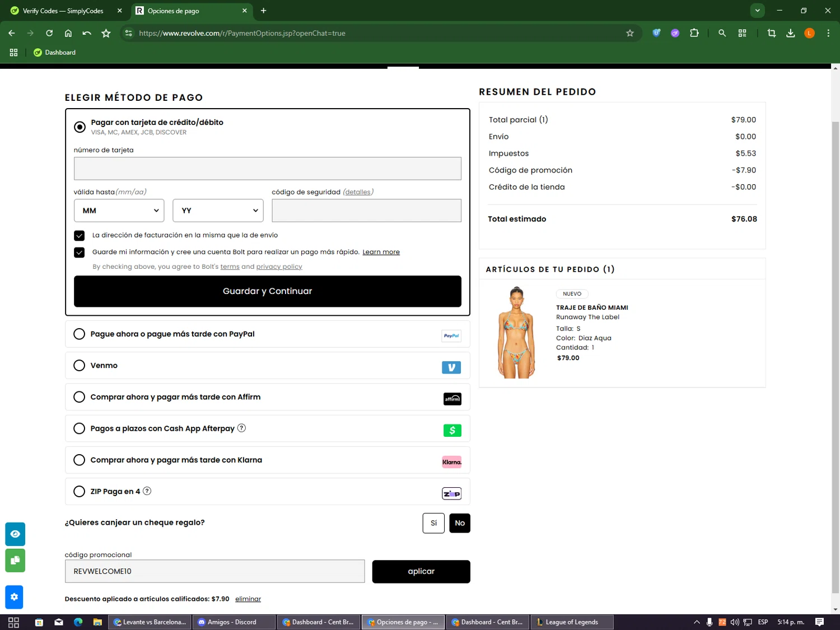Click the site information icon in address bar
This screenshot has height=630, width=840.
[x=129, y=33]
